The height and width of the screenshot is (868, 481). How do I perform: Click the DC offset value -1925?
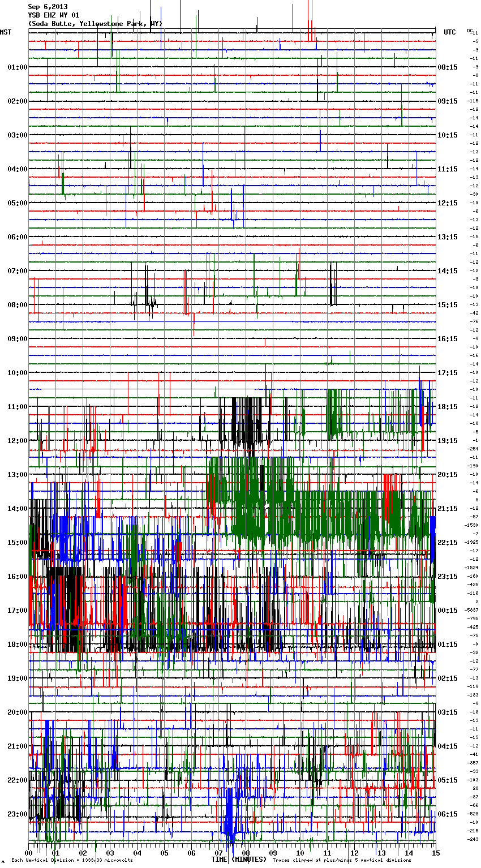(x=472, y=542)
